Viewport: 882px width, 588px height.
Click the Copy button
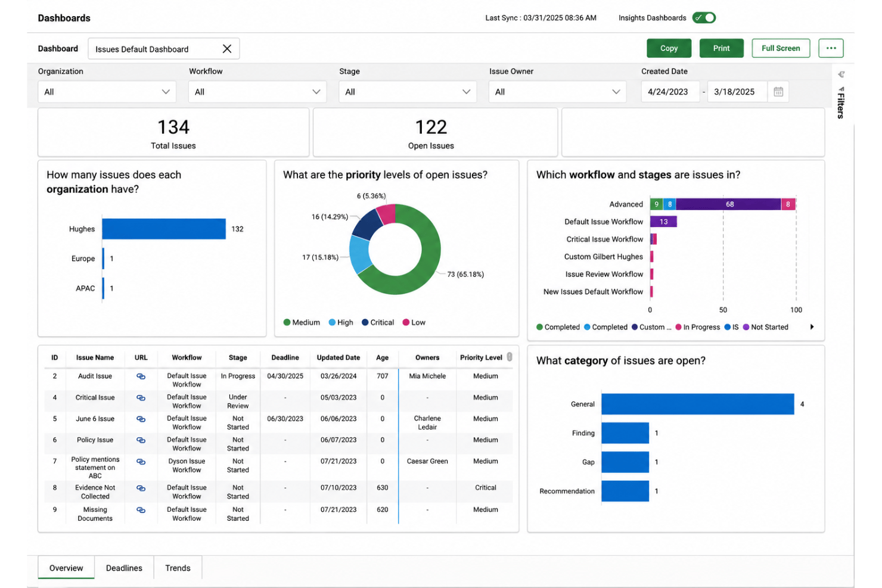pos(669,48)
